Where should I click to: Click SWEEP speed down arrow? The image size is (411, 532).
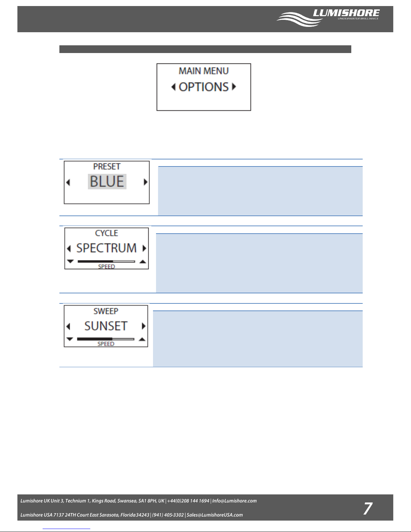(69, 339)
